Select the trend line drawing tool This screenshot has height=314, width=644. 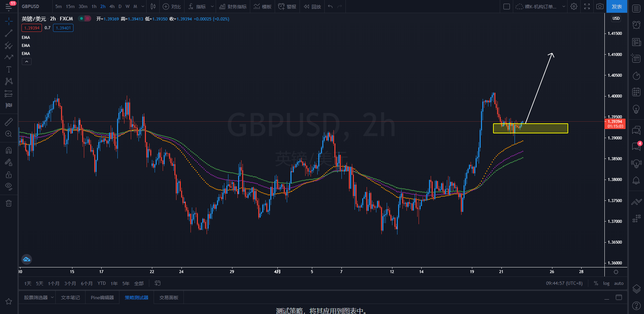9,33
